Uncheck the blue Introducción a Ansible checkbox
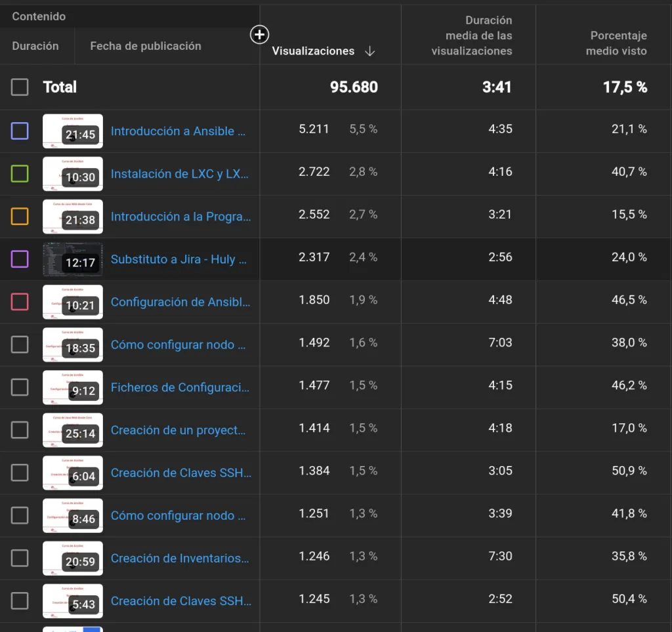Image resolution: width=672 pixels, height=632 pixels. tap(20, 131)
